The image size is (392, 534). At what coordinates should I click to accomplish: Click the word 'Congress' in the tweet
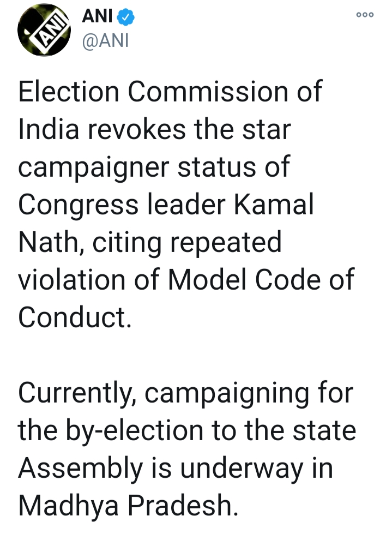79,206
